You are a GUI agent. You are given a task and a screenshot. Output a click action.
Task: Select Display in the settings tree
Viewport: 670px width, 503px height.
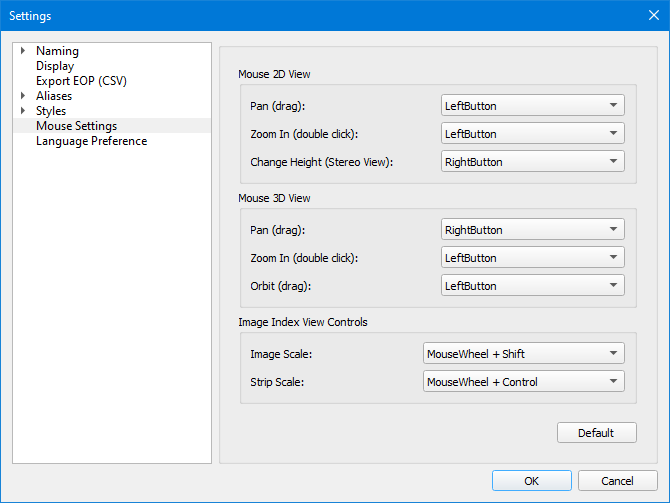pos(55,66)
